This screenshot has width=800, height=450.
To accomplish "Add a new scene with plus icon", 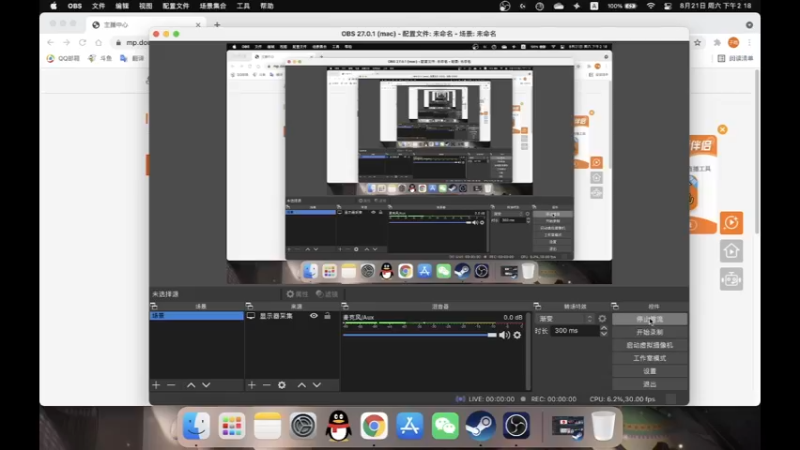I will point(156,385).
